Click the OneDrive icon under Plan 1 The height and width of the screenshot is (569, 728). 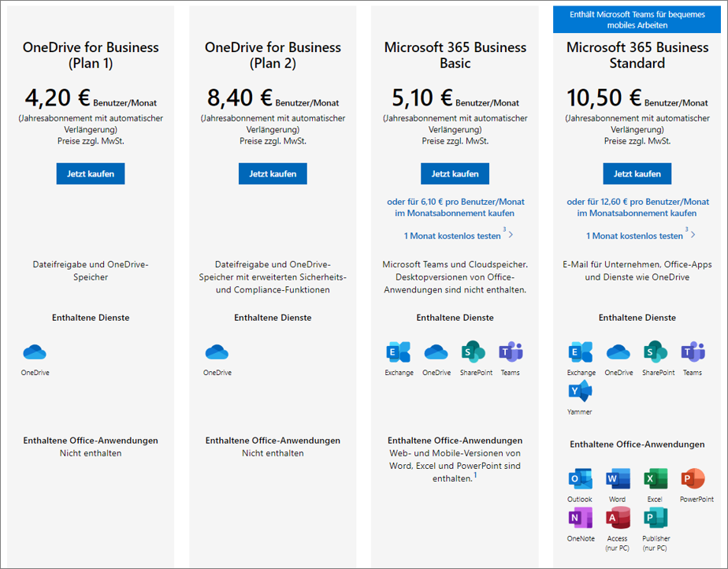[35, 352]
